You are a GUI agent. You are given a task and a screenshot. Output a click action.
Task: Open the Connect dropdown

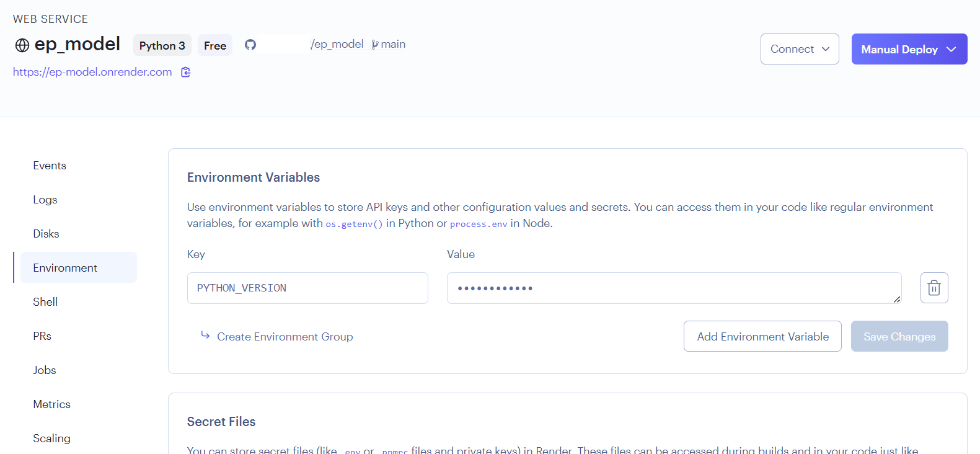coord(800,49)
